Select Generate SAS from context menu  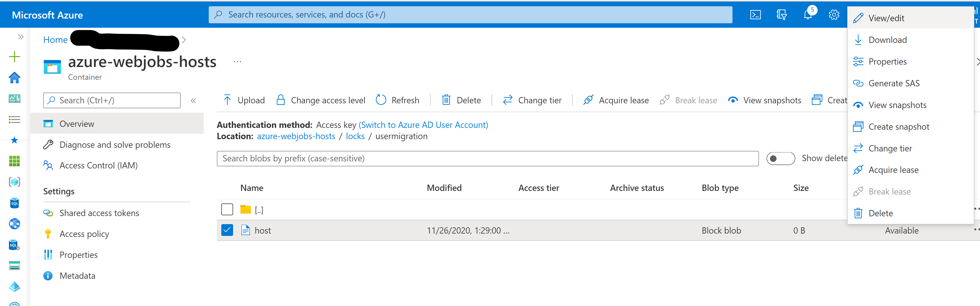894,83
